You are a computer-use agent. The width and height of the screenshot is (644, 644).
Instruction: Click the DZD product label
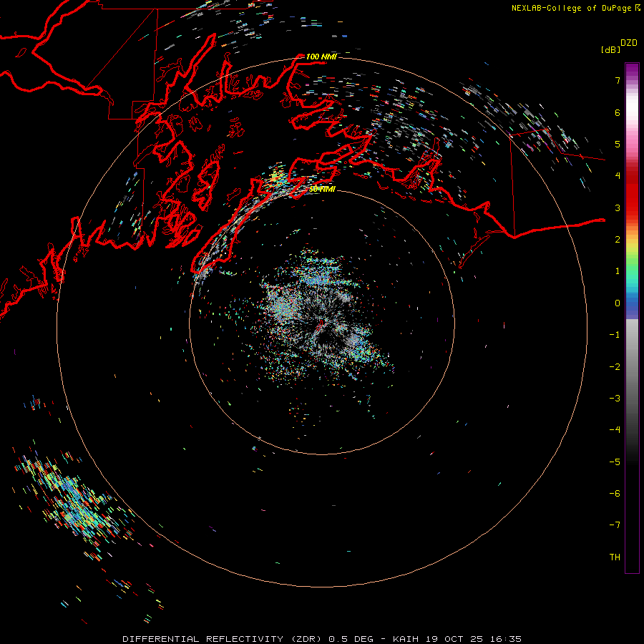click(629, 43)
